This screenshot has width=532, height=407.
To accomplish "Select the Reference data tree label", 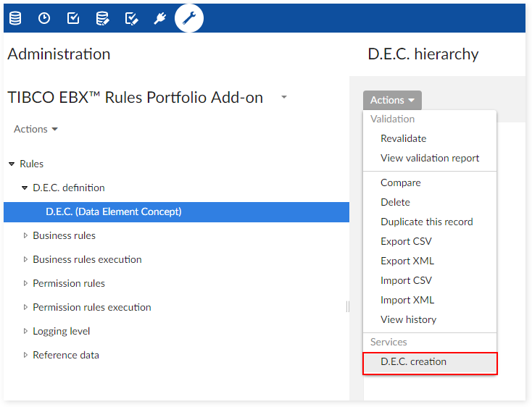I will [66, 355].
